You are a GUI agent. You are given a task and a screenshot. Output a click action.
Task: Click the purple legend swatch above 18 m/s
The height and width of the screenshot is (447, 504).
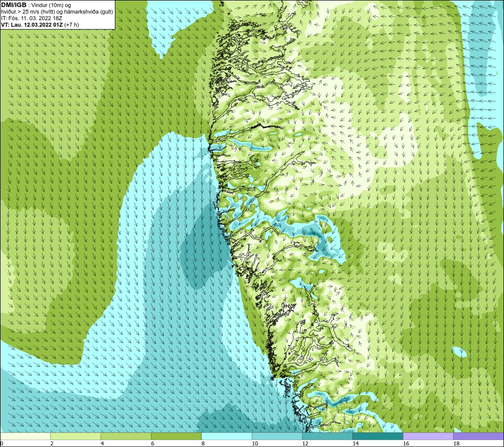point(478,436)
